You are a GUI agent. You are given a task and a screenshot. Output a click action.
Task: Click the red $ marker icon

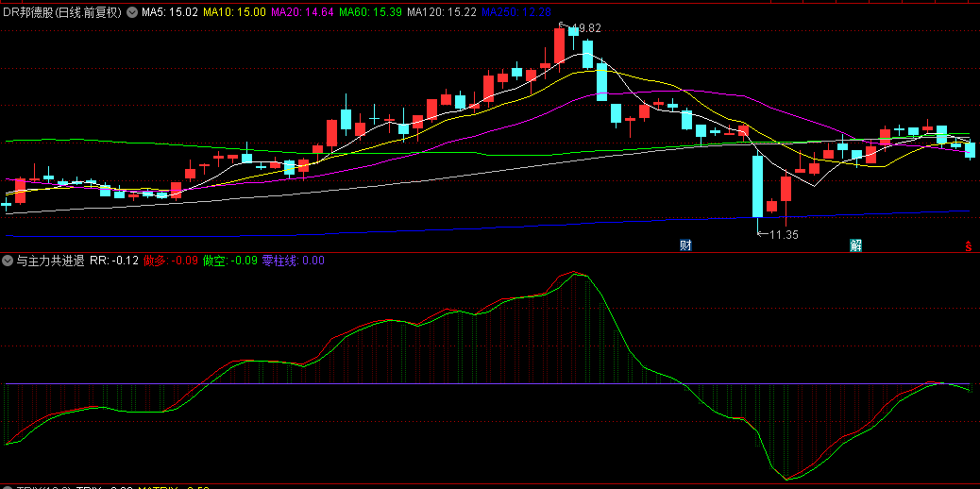pos(969,245)
